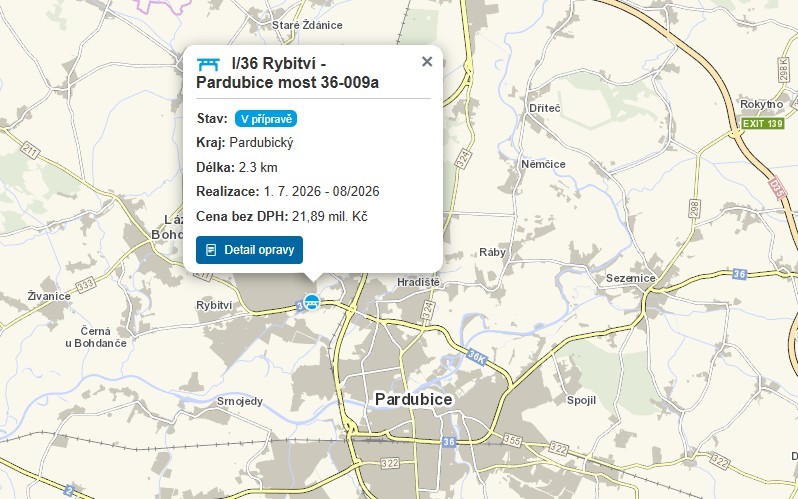Click the V přípravě status badge
The image size is (798, 499).
[266, 119]
